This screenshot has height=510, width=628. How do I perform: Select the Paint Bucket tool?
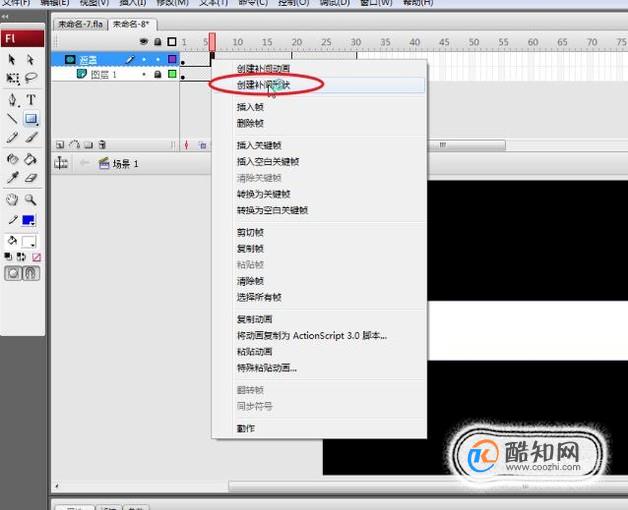pyautogui.click(x=30, y=159)
